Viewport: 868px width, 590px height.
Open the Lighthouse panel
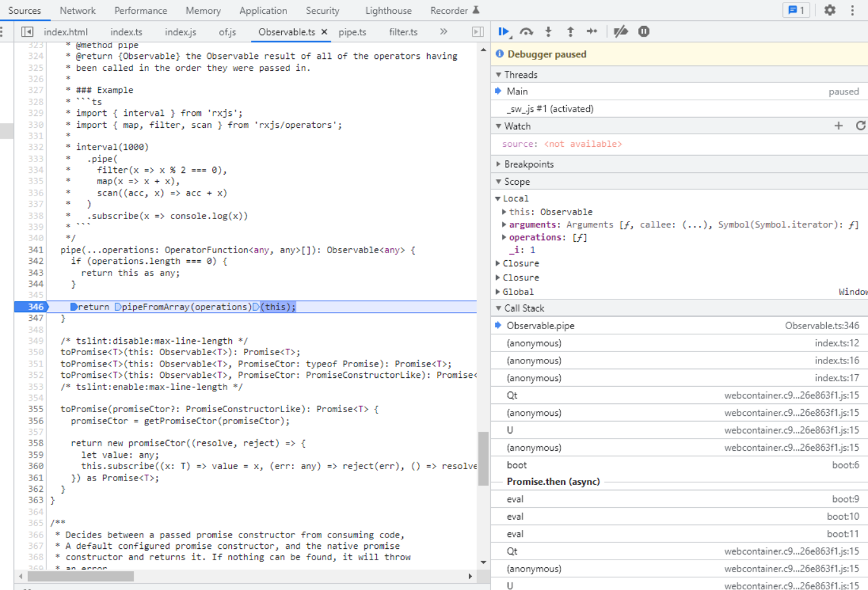(388, 11)
